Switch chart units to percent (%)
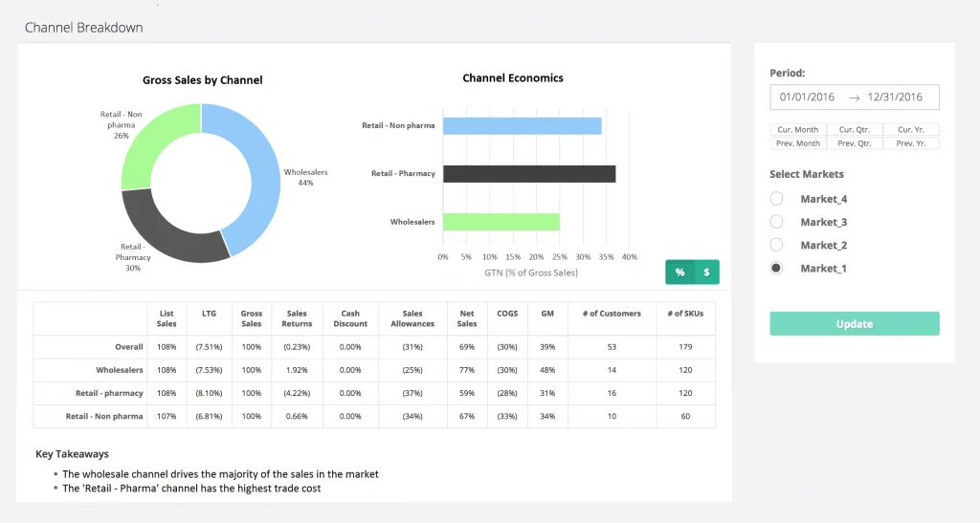The width and height of the screenshot is (980, 524). 679,273
